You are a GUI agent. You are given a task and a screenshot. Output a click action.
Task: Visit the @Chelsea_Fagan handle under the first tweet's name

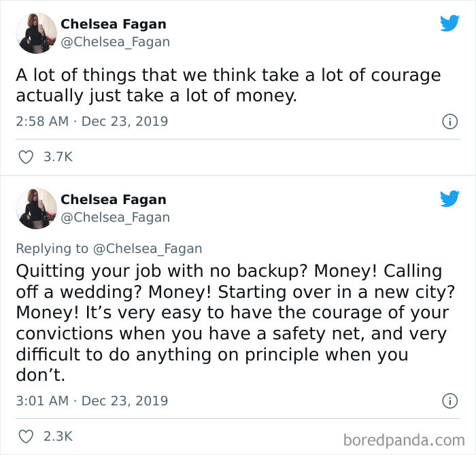pyautogui.click(x=115, y=42)
